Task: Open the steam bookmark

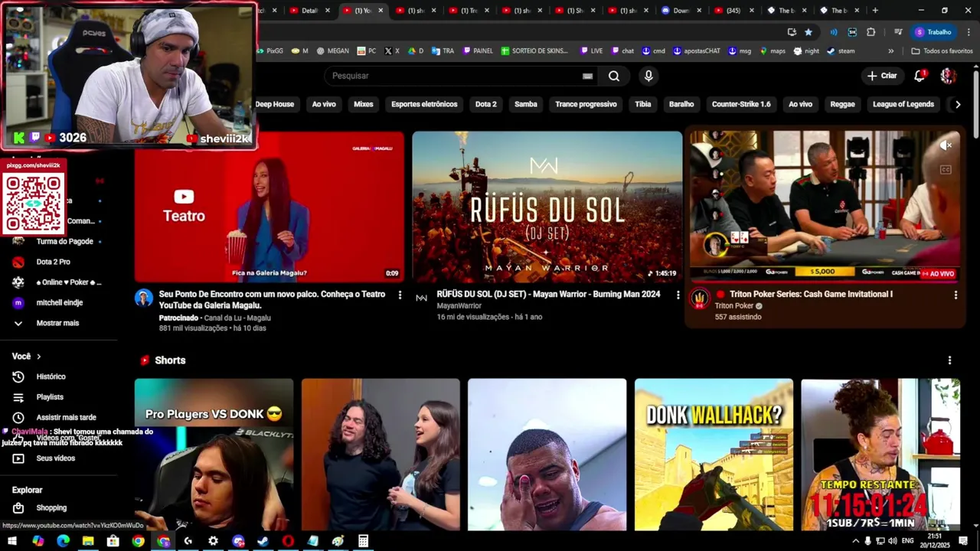Action: coord(840,51)
